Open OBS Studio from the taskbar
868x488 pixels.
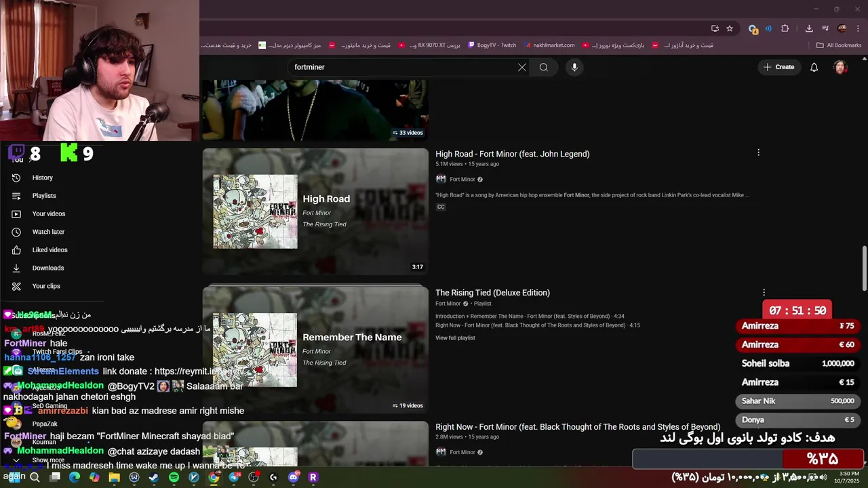[254, 477]
